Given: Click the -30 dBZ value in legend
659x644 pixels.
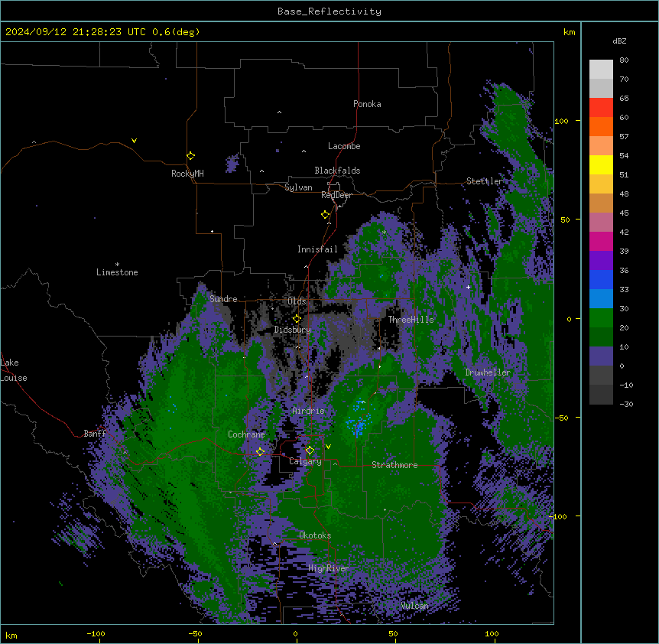Looking at the screenshot, I should 626,404.
